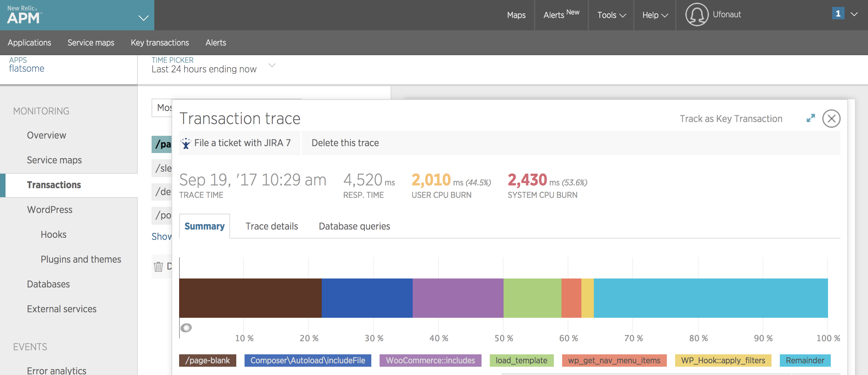Click the light blue Remainder bar segment
The width and height of the screenshot is (868, 375).
711,298
